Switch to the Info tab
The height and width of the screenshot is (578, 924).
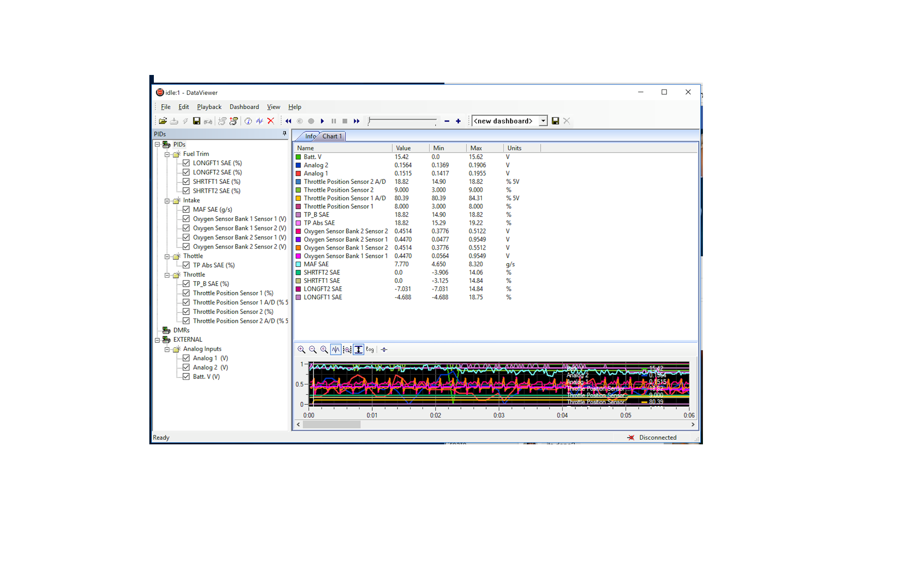pyautogui.click(x=310, y=136)
